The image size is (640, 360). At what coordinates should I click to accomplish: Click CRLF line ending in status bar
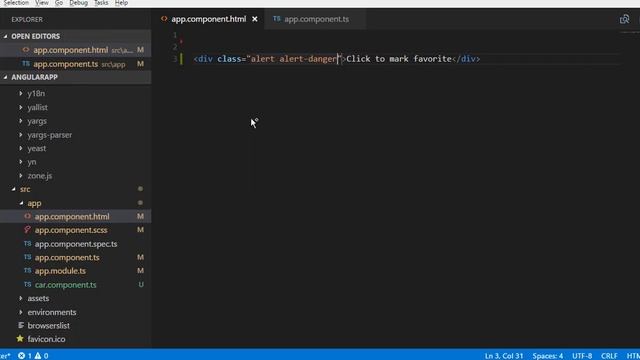(x=609, y=356)
